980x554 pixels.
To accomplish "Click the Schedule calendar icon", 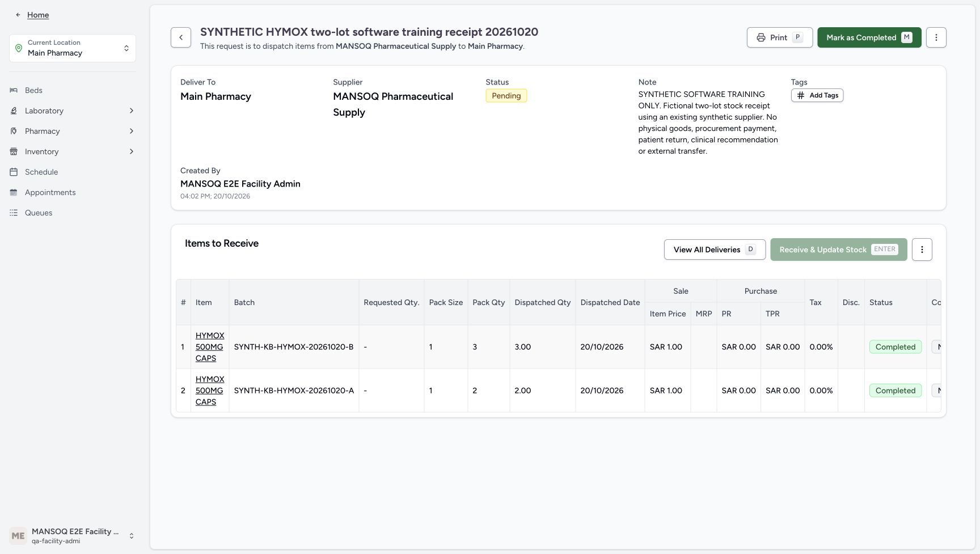I will tap(14, 172).
